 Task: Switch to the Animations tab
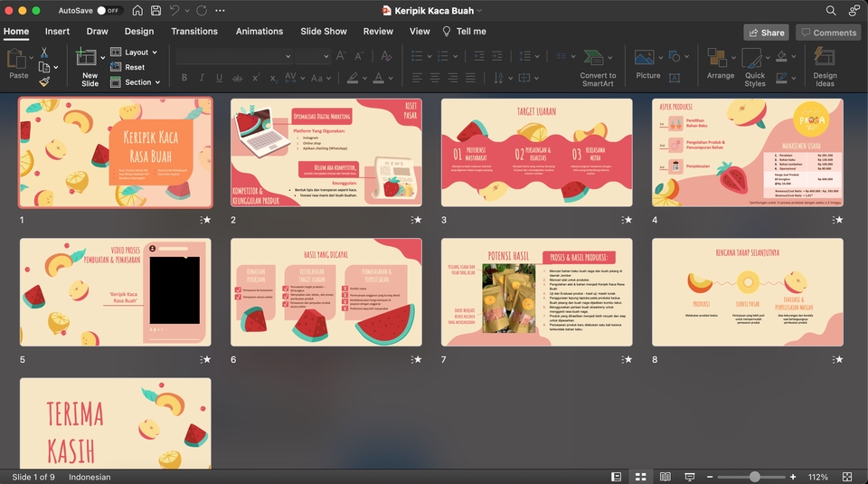click(x=259, y=32)
